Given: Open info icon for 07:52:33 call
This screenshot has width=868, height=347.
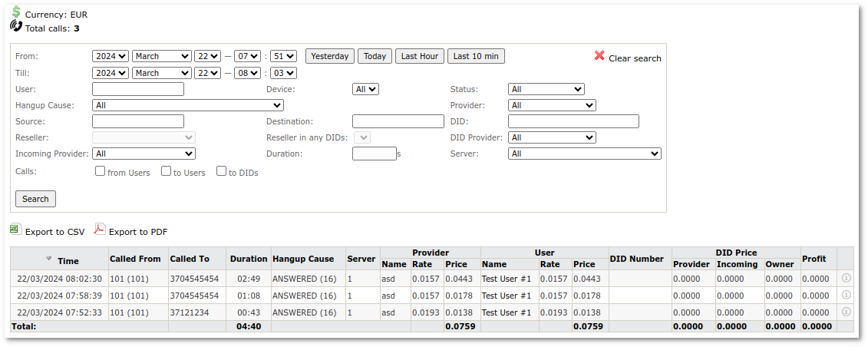Looking at the screenshot, I should click(x=846, y=312).
